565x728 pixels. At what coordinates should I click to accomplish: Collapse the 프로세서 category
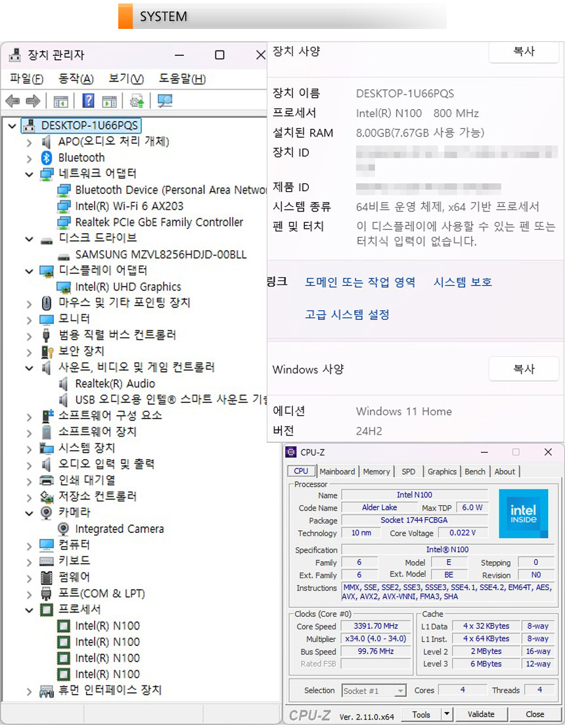click(x=30, y=610)
